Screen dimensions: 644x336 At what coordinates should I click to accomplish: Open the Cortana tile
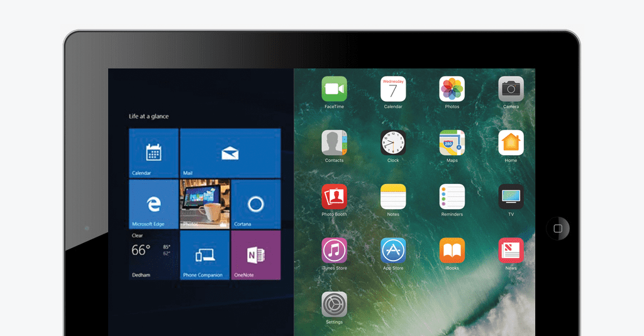(x=256, y=204)
